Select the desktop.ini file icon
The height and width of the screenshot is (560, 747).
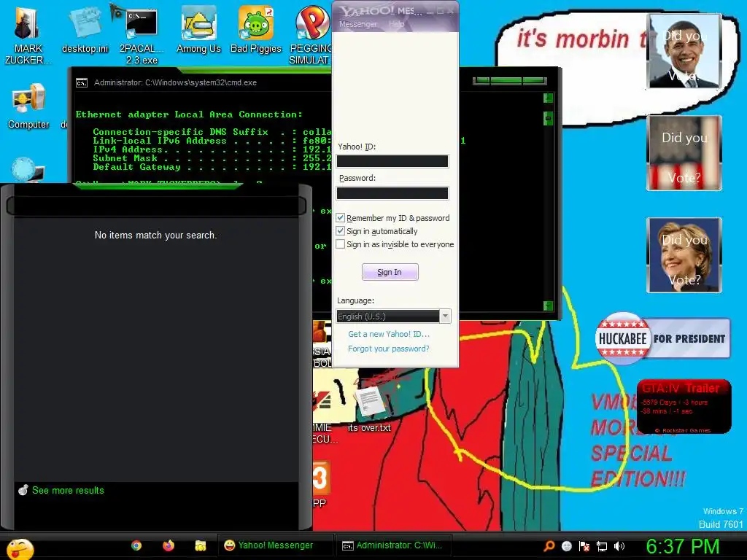click(x=85, y=31)
